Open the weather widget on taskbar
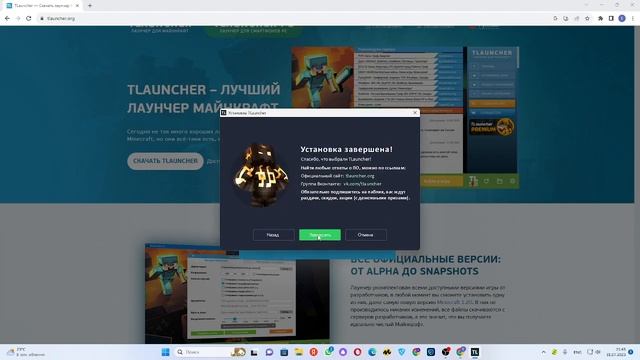The width and height of the screenshot is (640, 360). tap(27, 352)
